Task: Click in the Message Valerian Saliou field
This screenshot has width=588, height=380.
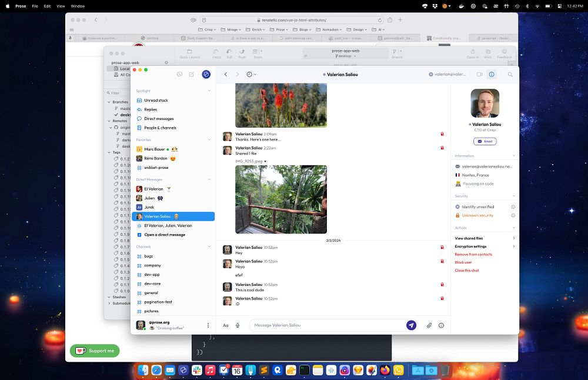Action: click(328, 325)
